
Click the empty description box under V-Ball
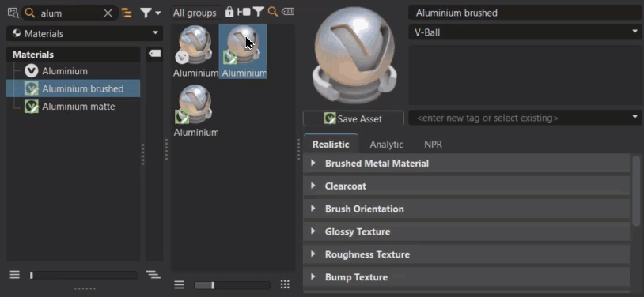click(525, 75)
